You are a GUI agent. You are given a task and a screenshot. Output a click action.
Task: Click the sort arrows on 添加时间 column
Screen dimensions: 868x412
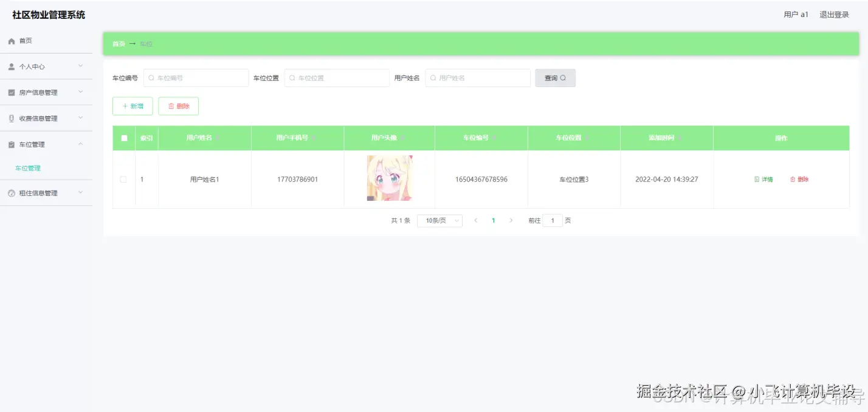click(680, 138)
